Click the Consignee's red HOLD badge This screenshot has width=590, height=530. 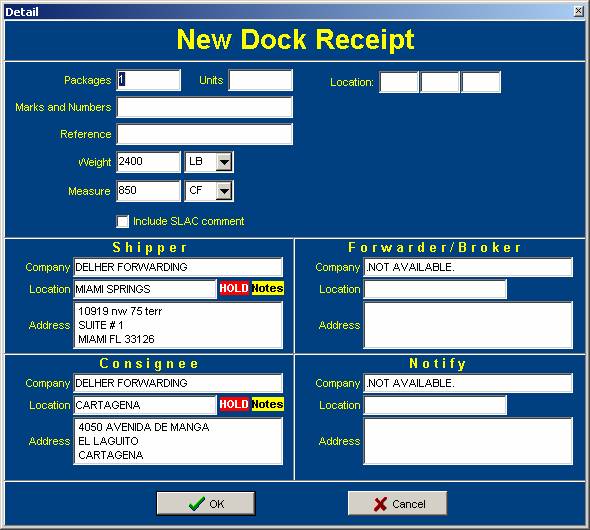point(234,404)
